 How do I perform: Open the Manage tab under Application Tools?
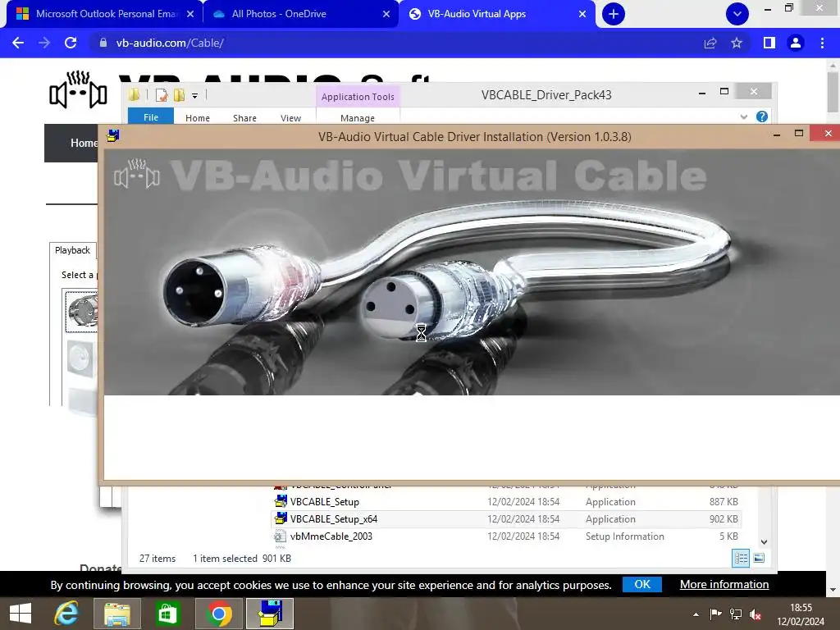[x=358, y=118]
